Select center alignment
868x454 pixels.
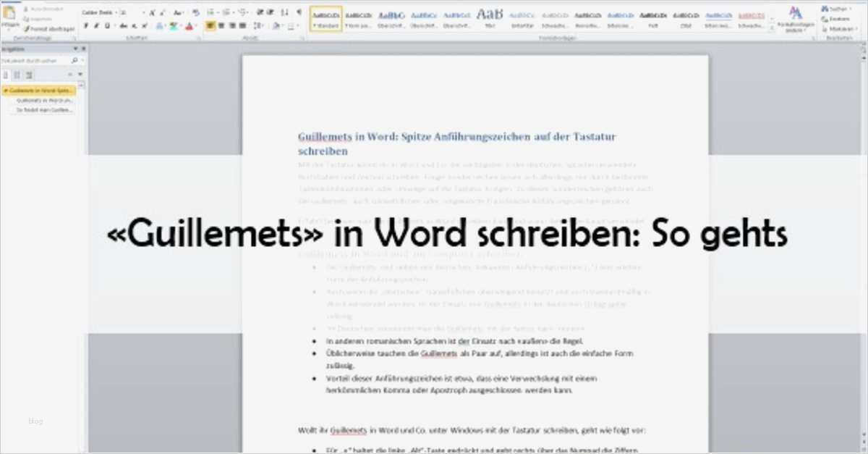coord(222,26)
